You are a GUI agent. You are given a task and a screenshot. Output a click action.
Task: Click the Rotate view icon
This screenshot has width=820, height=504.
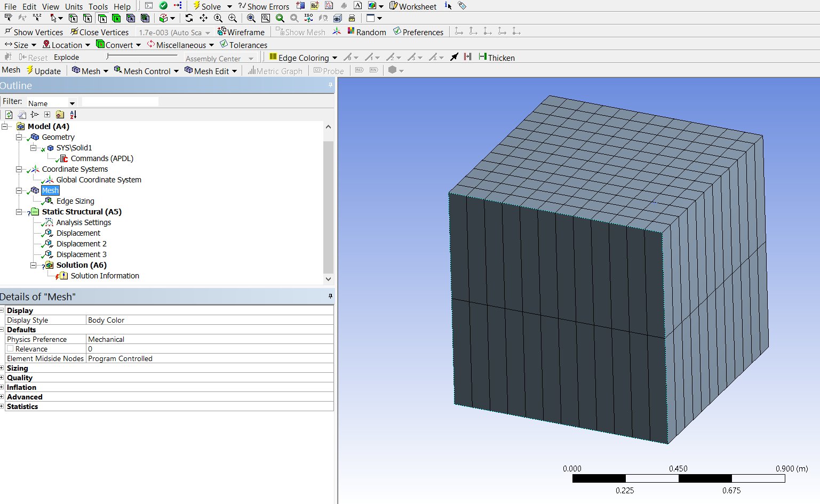[x=189, y=18]
